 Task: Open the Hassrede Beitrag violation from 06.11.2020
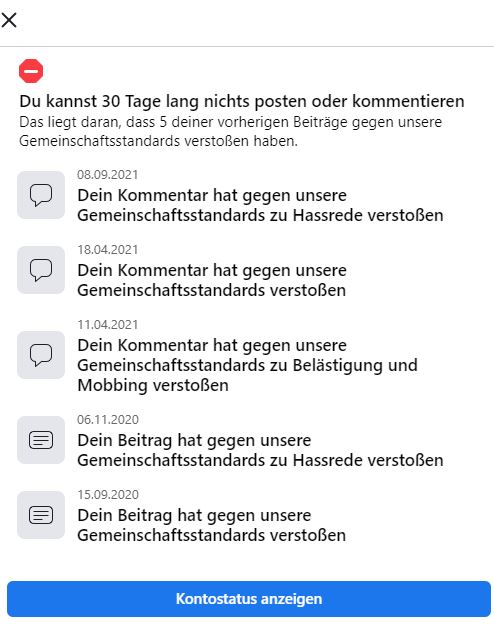pyautogui.click(x=260, y=450)
